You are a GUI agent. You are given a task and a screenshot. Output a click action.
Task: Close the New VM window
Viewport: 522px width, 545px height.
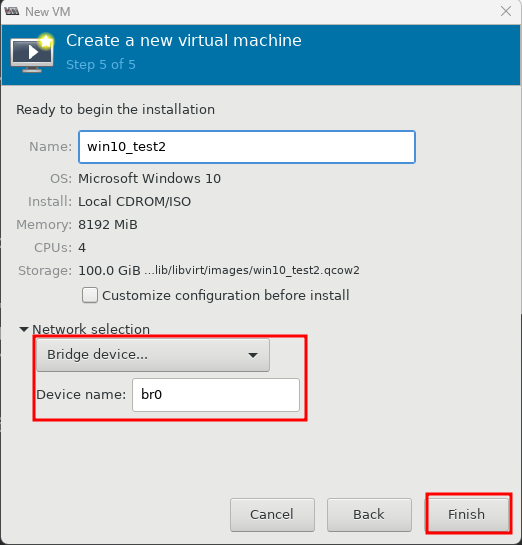click(x=506, y=11)
